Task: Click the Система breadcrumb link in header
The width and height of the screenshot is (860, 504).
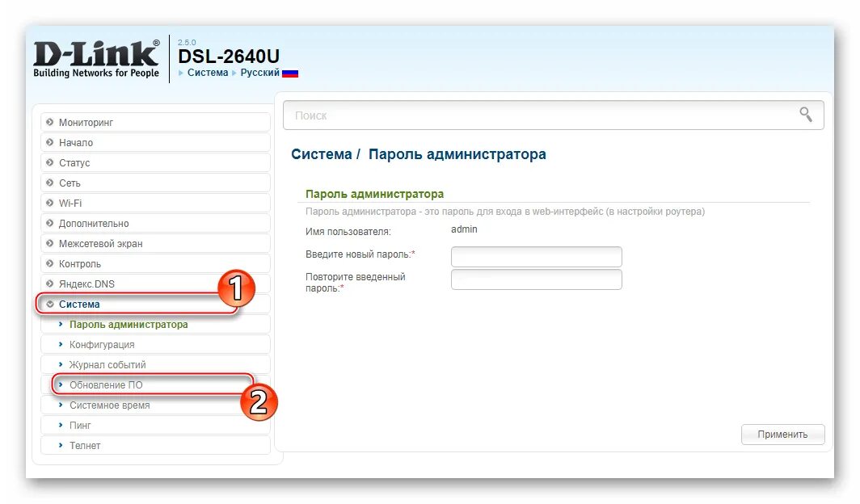Action: [207, 73]
